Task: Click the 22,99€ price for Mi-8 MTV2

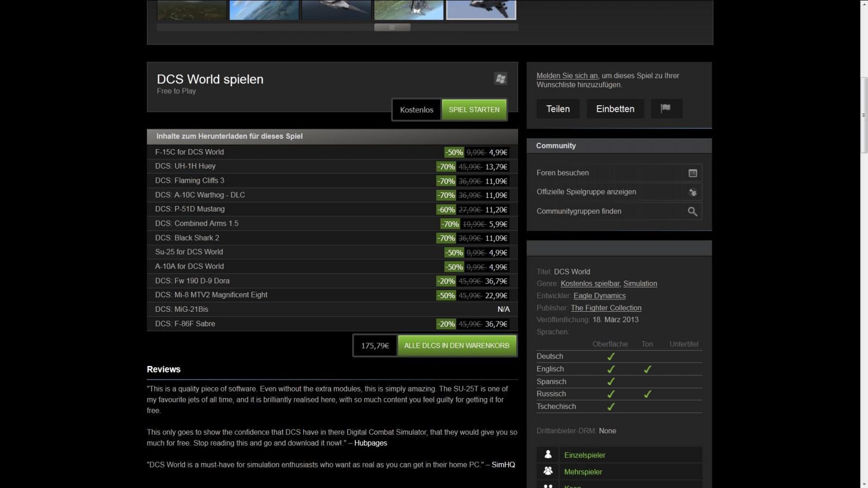Action: click(x=496, y=296)
